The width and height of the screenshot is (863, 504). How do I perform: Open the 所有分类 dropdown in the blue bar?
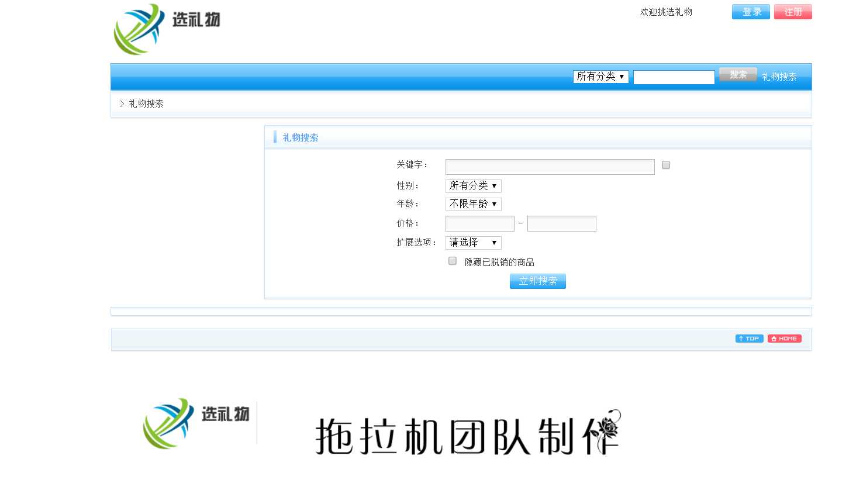pos(601,77)
